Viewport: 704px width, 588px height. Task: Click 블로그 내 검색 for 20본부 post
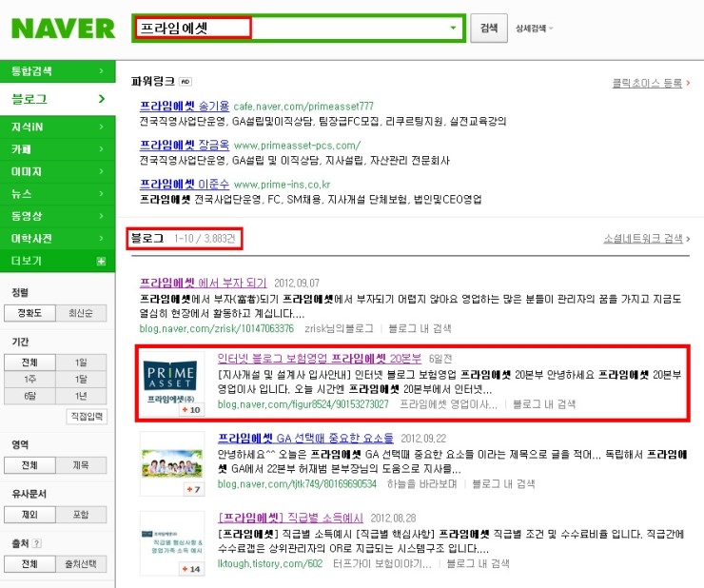(x=544, y=404)
